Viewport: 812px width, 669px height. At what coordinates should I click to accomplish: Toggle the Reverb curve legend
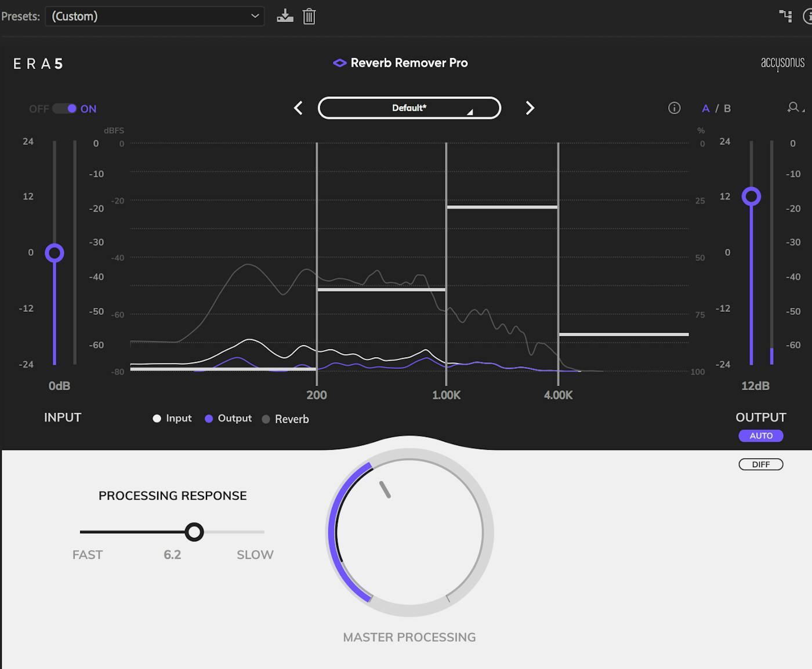(x=285, y=419)
